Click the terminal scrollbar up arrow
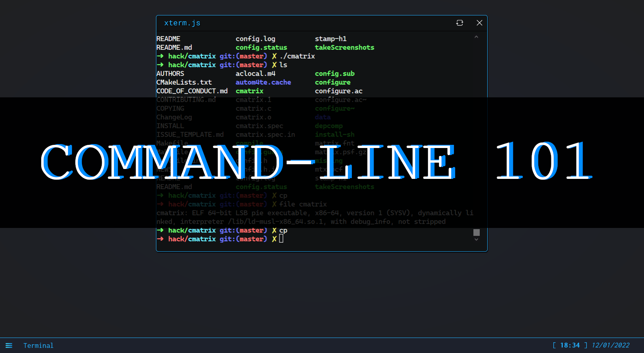Image resolution: width=644 pixels, height=353 pixels. tap(476, 37)
